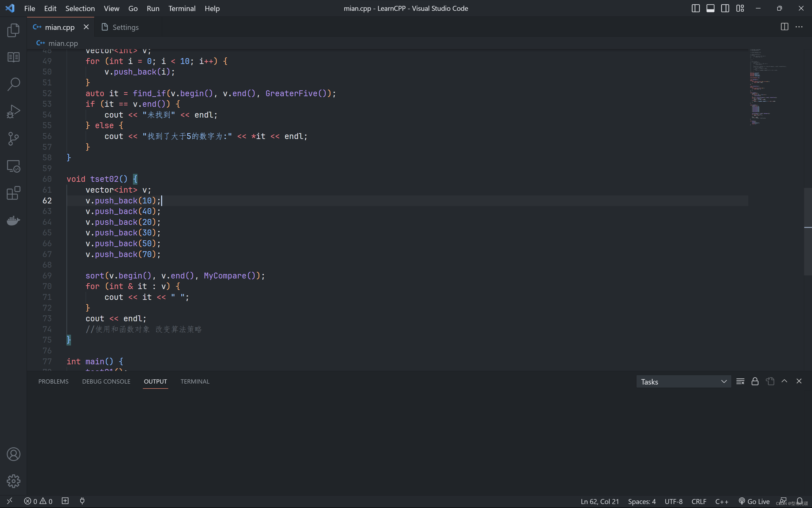Open the Docker view
This screenshot has width=812, height=508.
coord(13,220)
